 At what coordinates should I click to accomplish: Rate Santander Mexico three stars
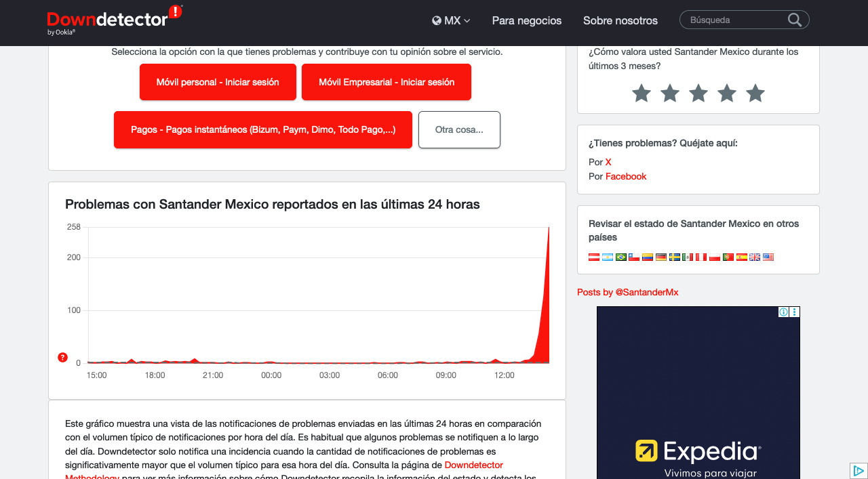click(x=698, y=93)
